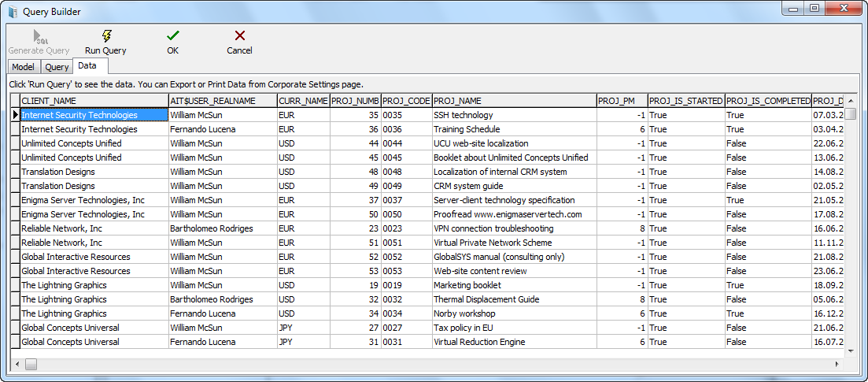The width and height of the screenshot is (868, 382).
Task: Click 'Global Interactive Resources' in the 0052 row
Action: 94,257
